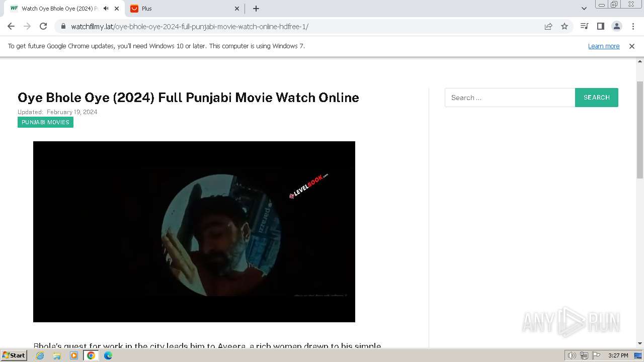This screenshot has width=644, height=362.
Task: Open a new tab
Action: pos(256,9)
